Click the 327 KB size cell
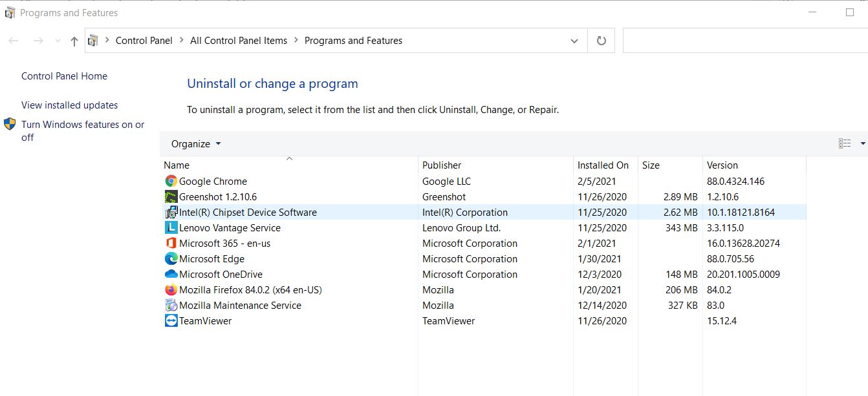The width and height of the screenshot is (868, 396). tap(682, 306)
